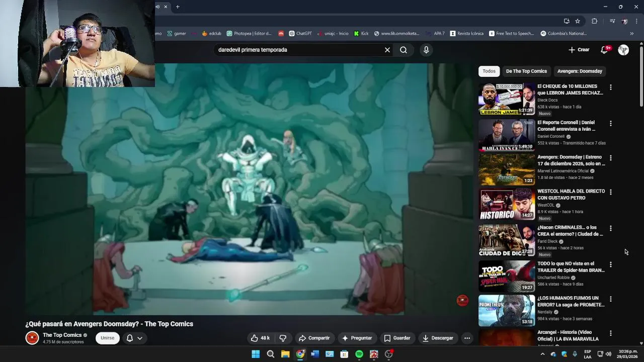This screenshot has width=644, height=362.
Task: Open options for Arcangel Historia video
Action: click(x=610, y=333)
